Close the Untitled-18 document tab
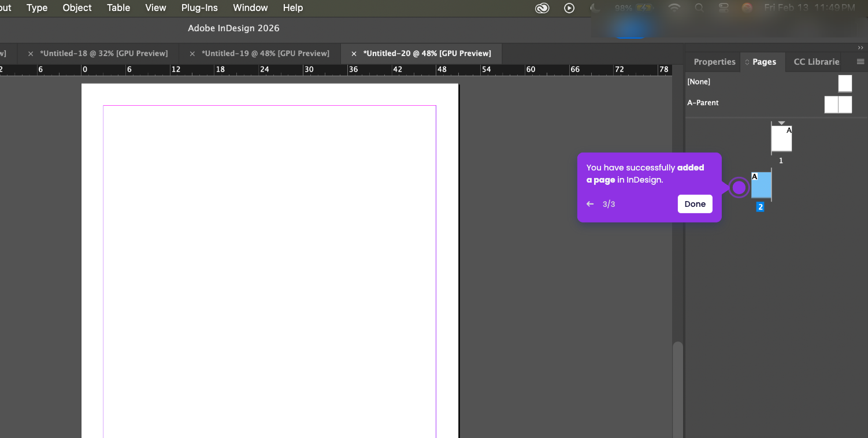 tap(31, 54)
